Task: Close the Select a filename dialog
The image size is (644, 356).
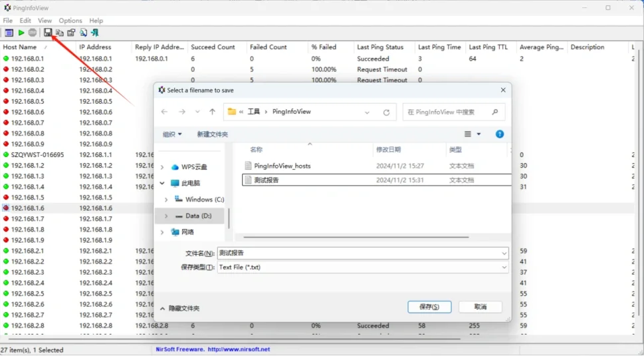Action: point(503,90)
